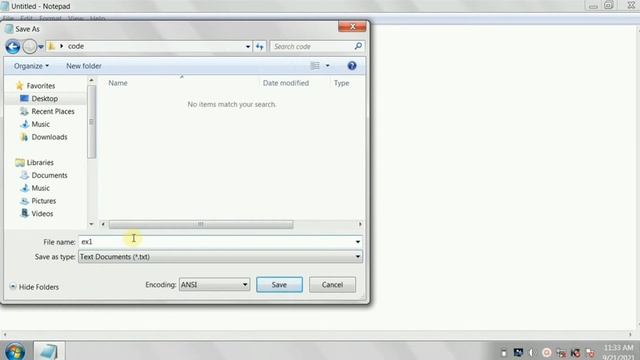This screenshot has height=360, width=640.
Task: Click the navigation pane vertical scrollbar thumb
Action: (91, 122)
